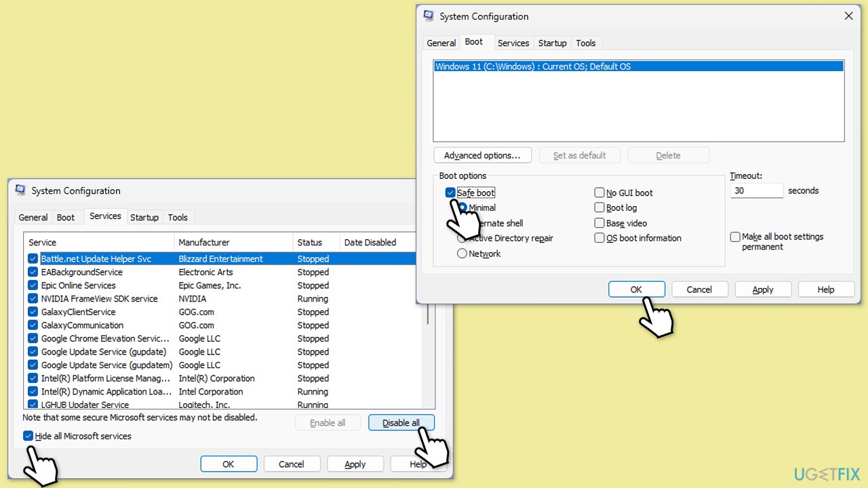The height and width of the screenshot is (488, 868).
Task: Toggle the Safe boot checkbox
Action: [x=450, y=193]
